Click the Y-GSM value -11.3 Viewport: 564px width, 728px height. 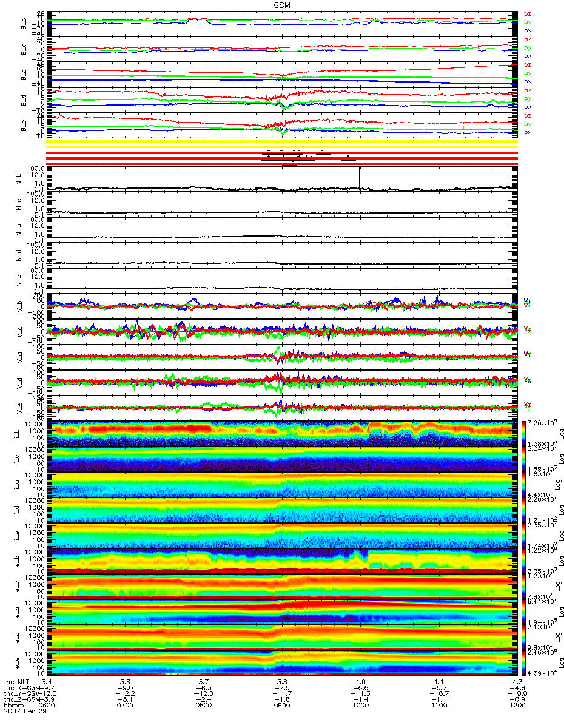360,693
